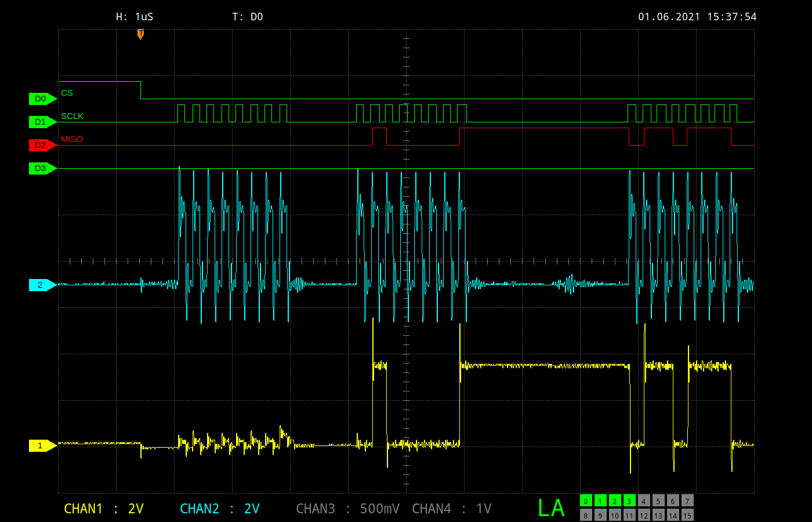This screenshot has height=522, width=812.
Task: Select the CHAN2 : 2V label
Action: coord(220,509)
